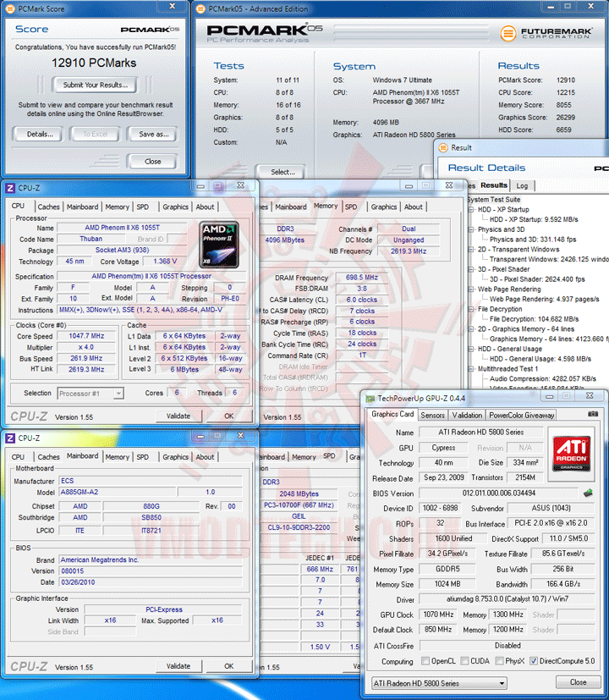Collapse the Physics and 3D tree node
609x700 pixels.
pos(470,229)
